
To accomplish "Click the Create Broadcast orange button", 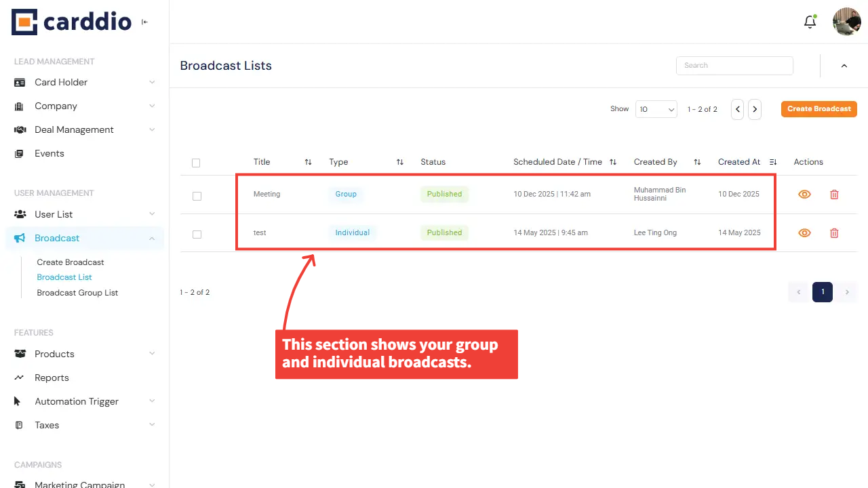I will click(818, 108).
